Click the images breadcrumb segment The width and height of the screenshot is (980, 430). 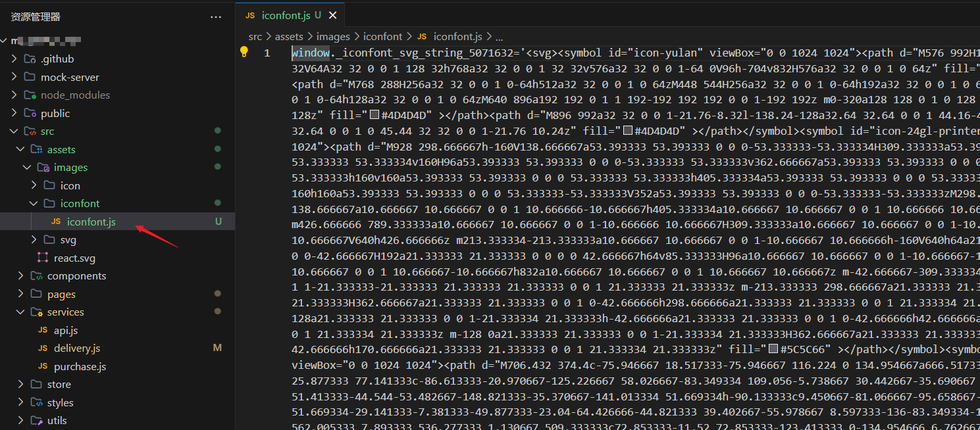coord(333,37)
